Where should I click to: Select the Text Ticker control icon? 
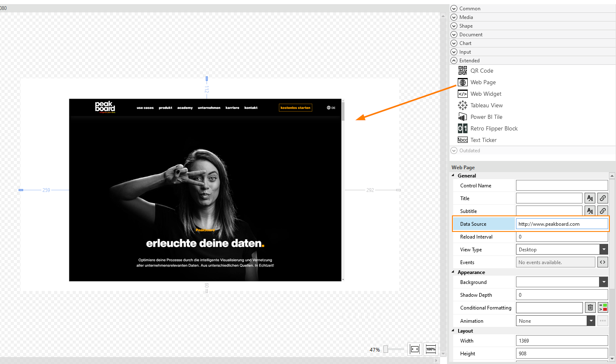(463, 140)
